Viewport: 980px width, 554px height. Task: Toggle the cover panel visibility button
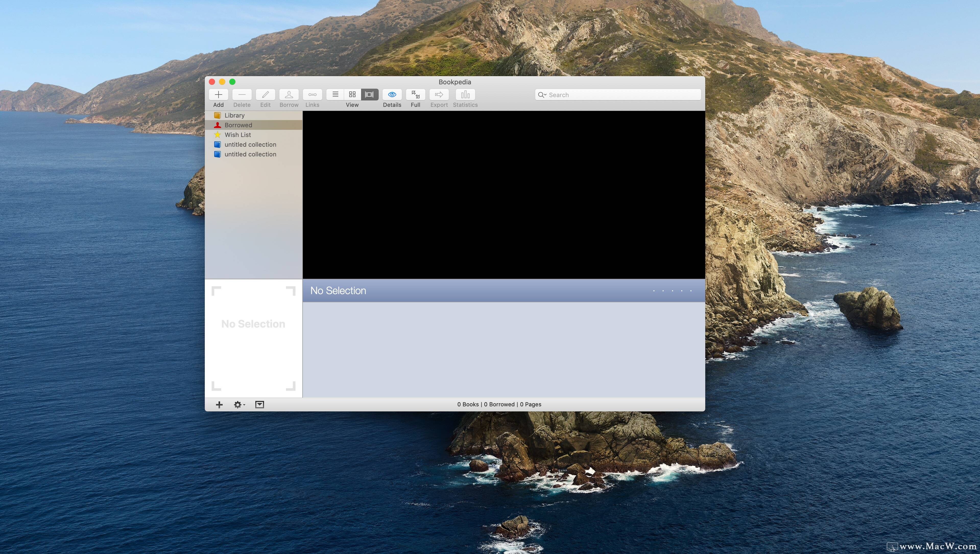point(259,404)
